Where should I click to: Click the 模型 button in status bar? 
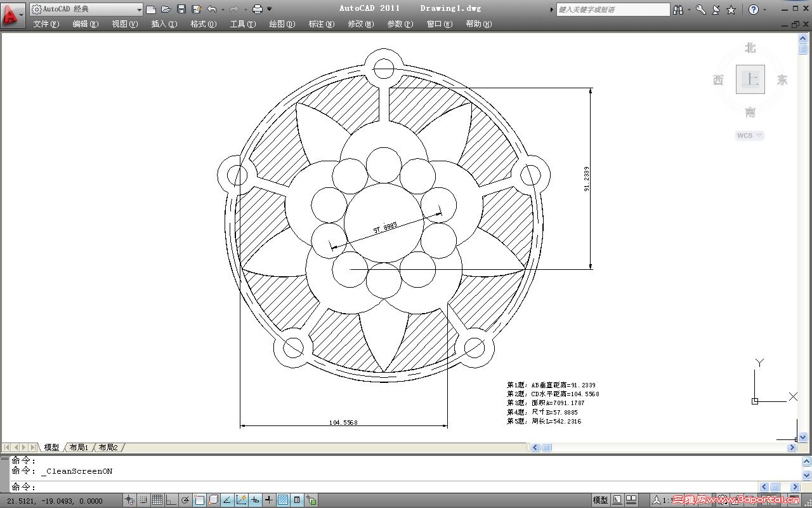pyautogui.click(x=600, y=500)
